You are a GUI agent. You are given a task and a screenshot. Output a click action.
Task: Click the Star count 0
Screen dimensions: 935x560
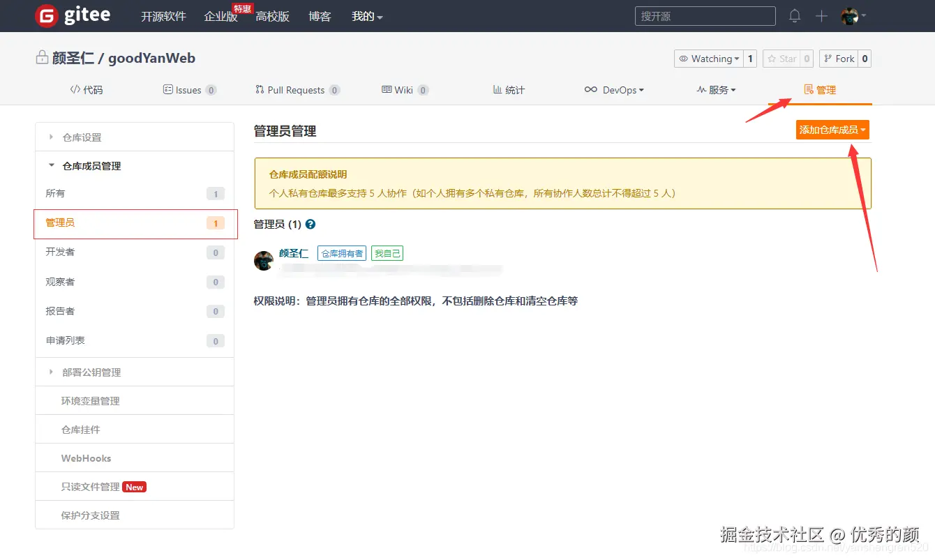click(807, 59)
